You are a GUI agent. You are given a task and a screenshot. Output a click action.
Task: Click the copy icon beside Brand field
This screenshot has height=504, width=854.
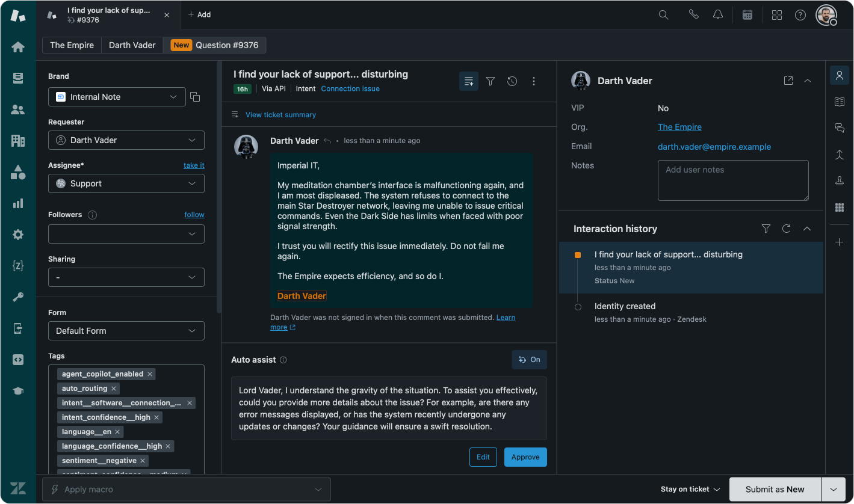click(195, 97)
